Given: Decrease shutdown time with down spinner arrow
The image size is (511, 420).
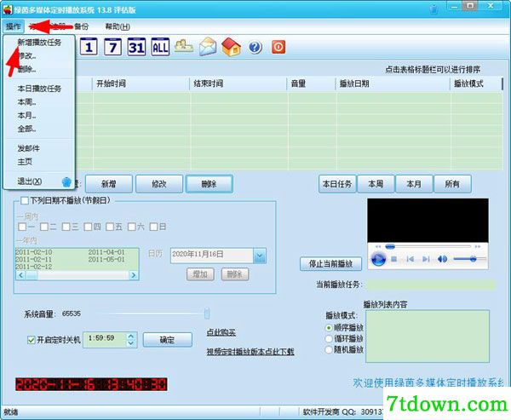Looking at the screenshot, I should (131, 343).
